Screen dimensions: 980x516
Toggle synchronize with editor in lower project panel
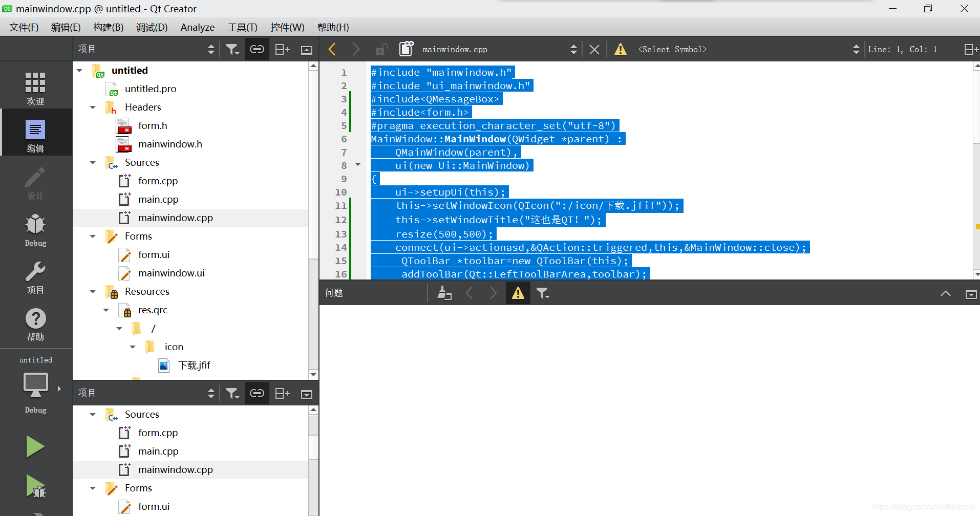point(257,393)
